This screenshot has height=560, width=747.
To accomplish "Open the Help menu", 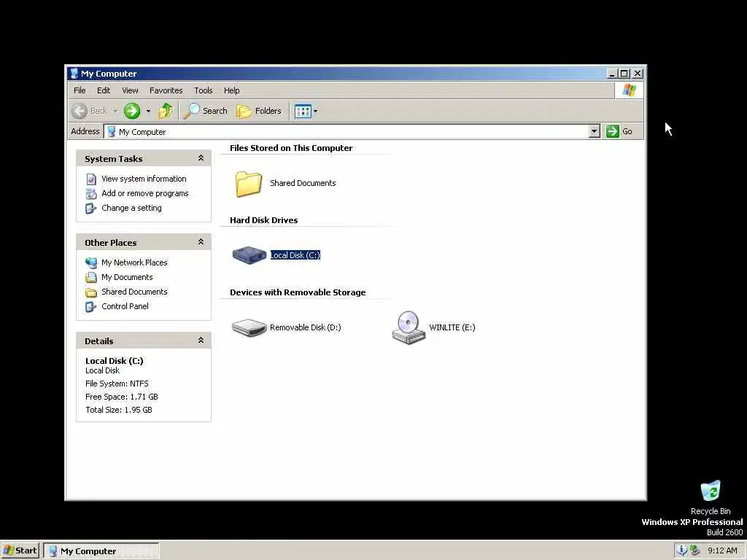I will (x=231, y=90).
